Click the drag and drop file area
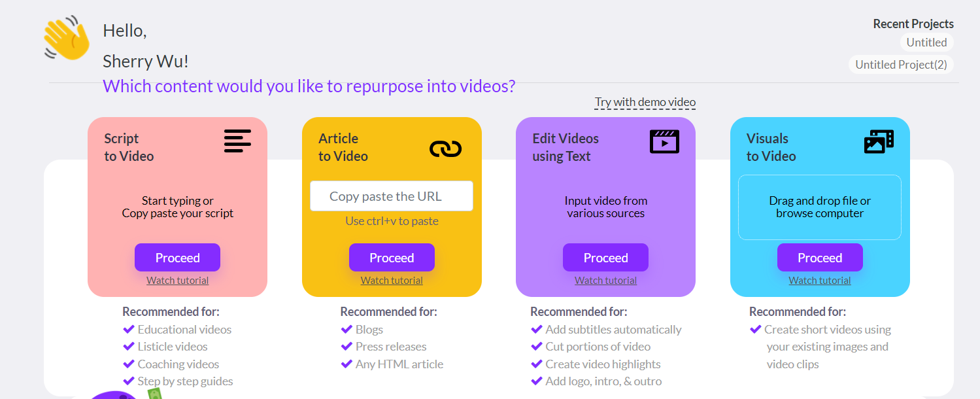Image resolution: width=980 pixels, height=399 pixels. coord(819,207)
